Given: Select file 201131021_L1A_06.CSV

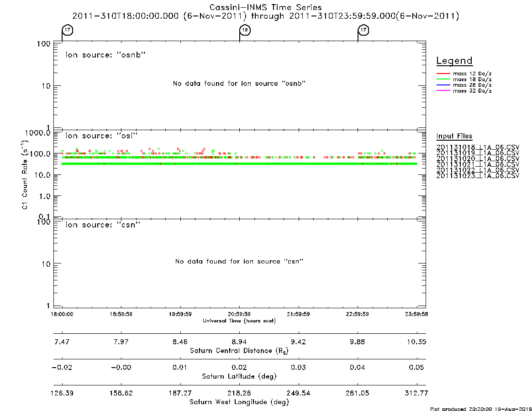Looking at the screenshot, I should tap(478, 164).
